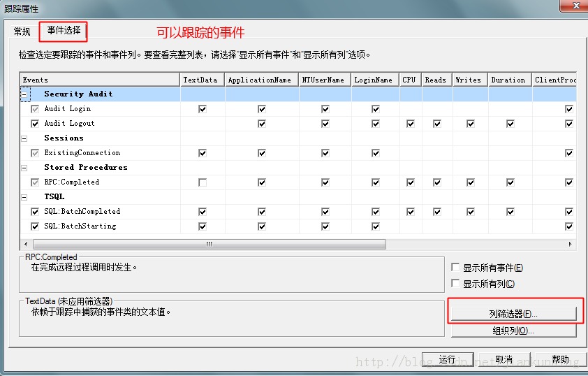Cancel with the 取消 button

[504, 359]
